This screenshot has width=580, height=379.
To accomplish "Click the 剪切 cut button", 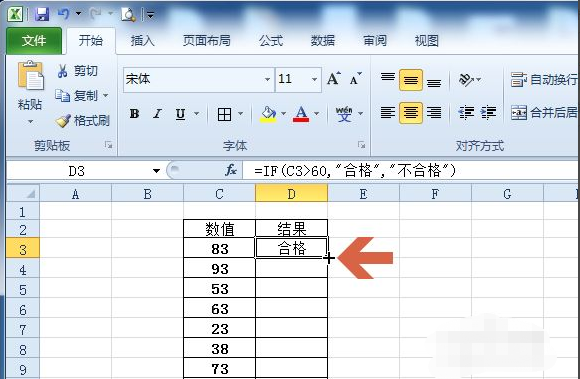I will click(x=78, y=71).
